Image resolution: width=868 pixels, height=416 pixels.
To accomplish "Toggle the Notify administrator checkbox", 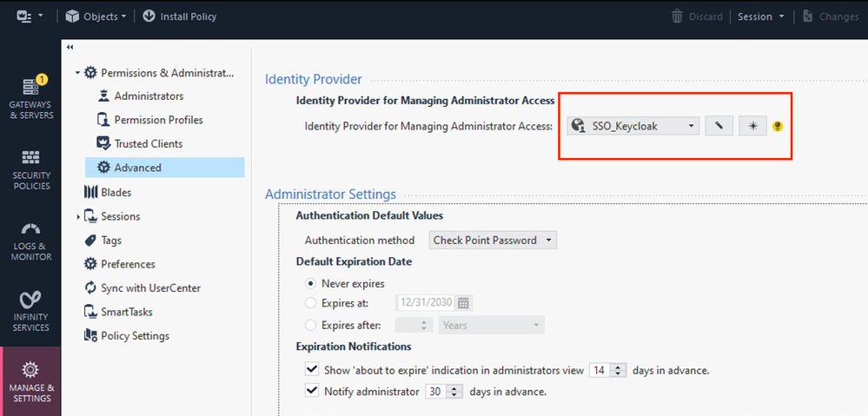I will tap(311, 392).
